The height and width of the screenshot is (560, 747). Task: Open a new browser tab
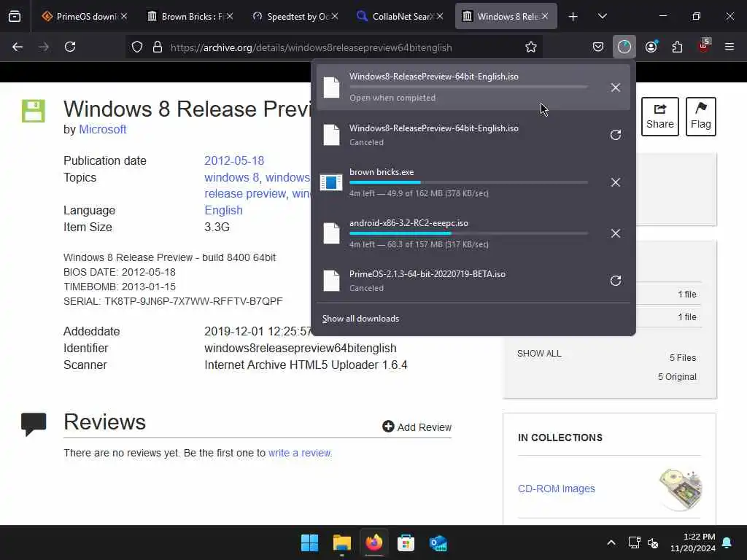573,17
